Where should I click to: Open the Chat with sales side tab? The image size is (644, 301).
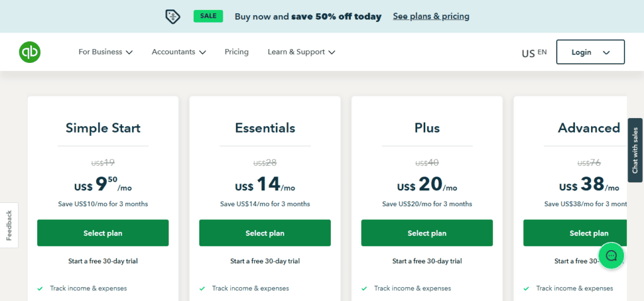coord(635,150)
